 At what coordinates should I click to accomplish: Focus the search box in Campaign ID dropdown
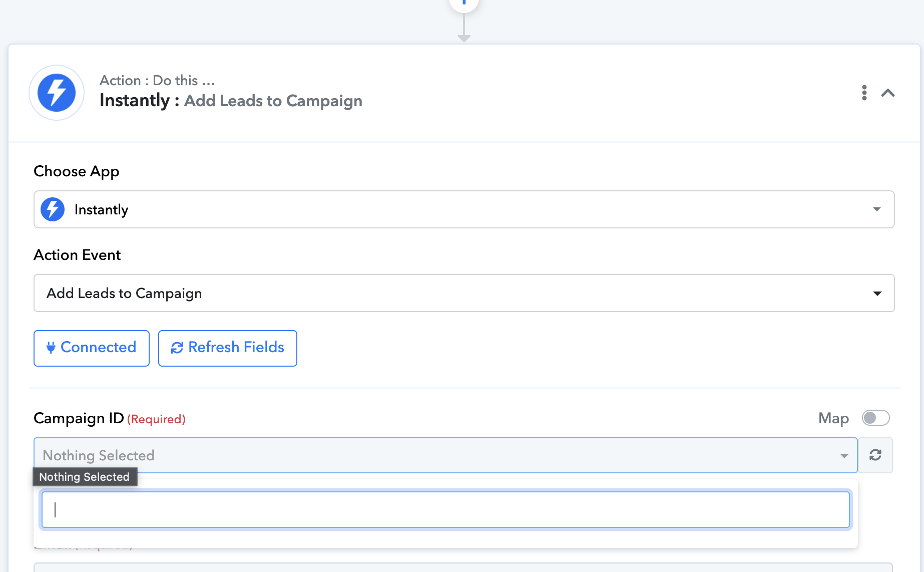pyautogui.click(x=445, y=510)
